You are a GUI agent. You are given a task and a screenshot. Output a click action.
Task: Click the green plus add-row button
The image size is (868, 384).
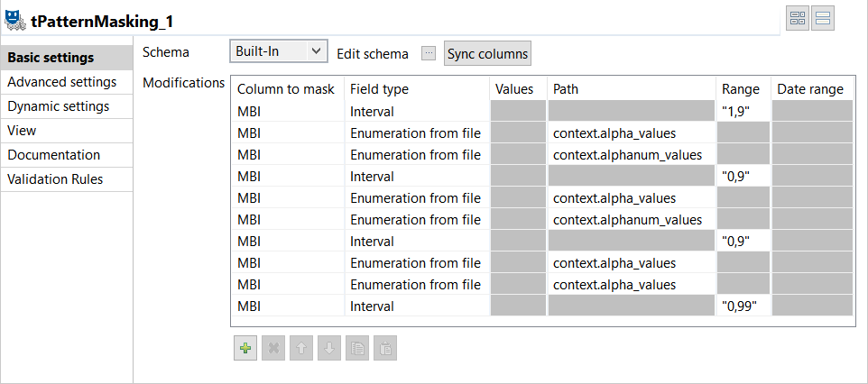click(245, 348)
